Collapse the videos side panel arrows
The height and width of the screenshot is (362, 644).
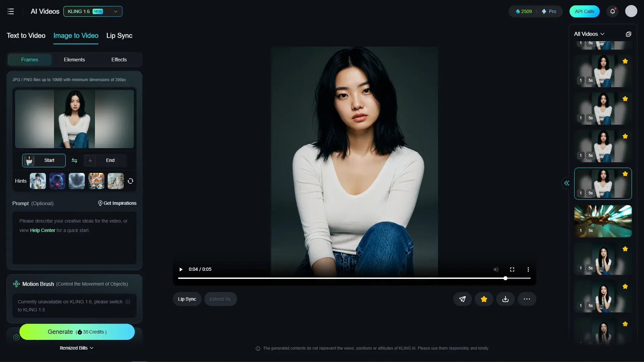567,183
